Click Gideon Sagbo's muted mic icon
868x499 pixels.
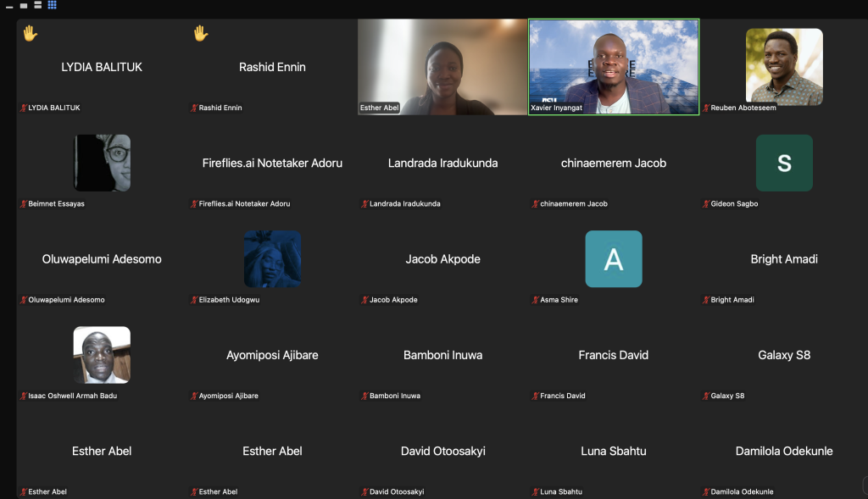pos(706,203)
